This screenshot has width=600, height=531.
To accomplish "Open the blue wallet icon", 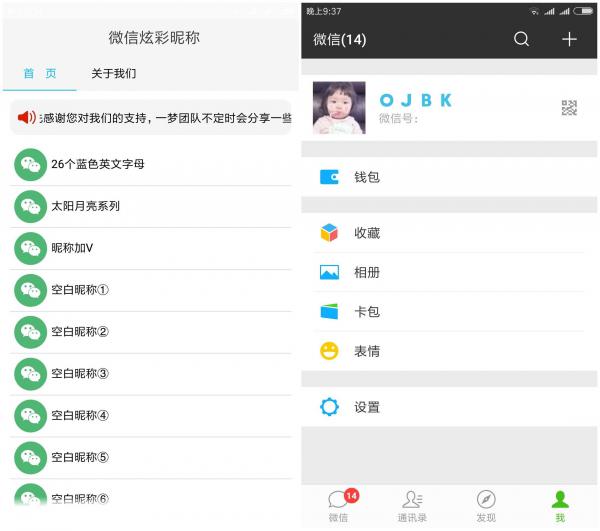I will point(329,177).
